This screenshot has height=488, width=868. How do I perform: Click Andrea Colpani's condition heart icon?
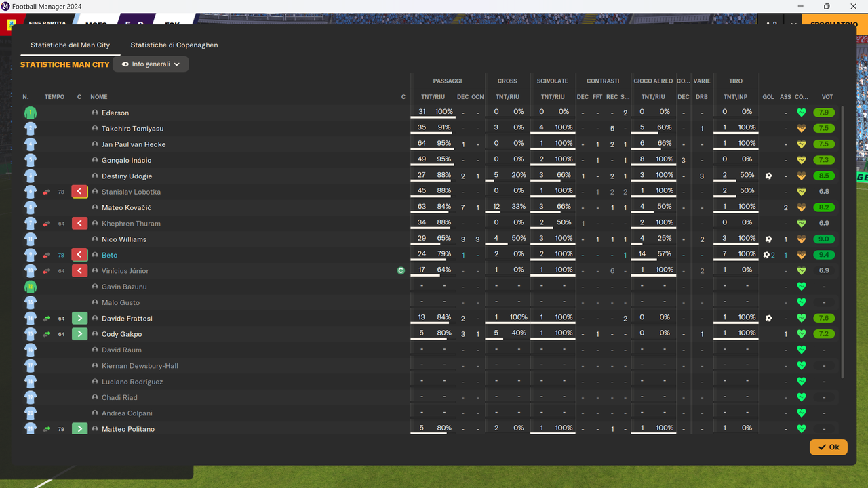[801, 413]
